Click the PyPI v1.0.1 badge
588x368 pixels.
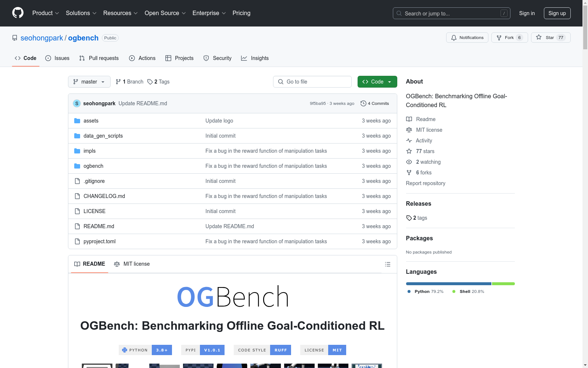(x=203, y=350)
